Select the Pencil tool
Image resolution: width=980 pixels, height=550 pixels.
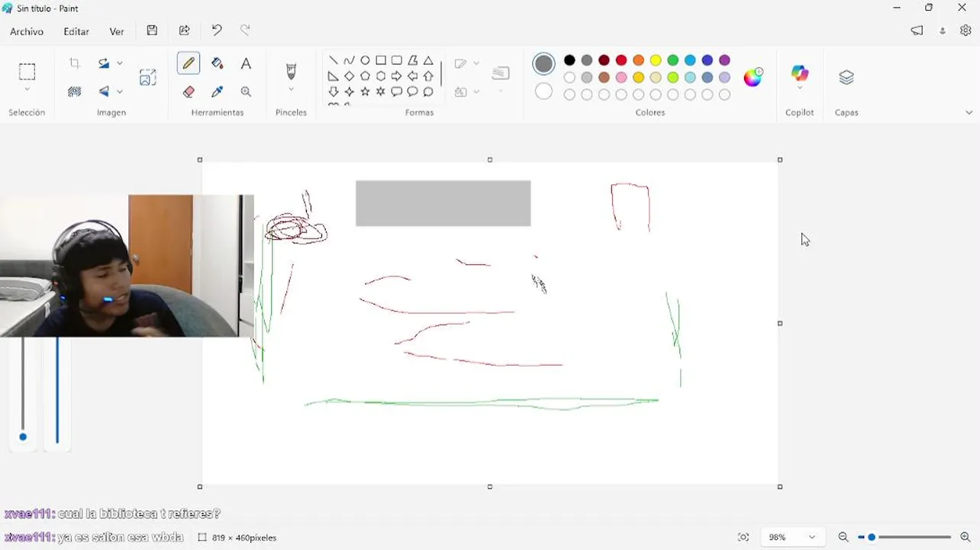(189, 63)
